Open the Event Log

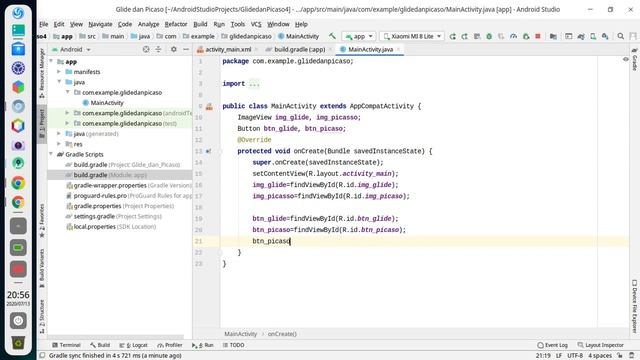point(553,345)
